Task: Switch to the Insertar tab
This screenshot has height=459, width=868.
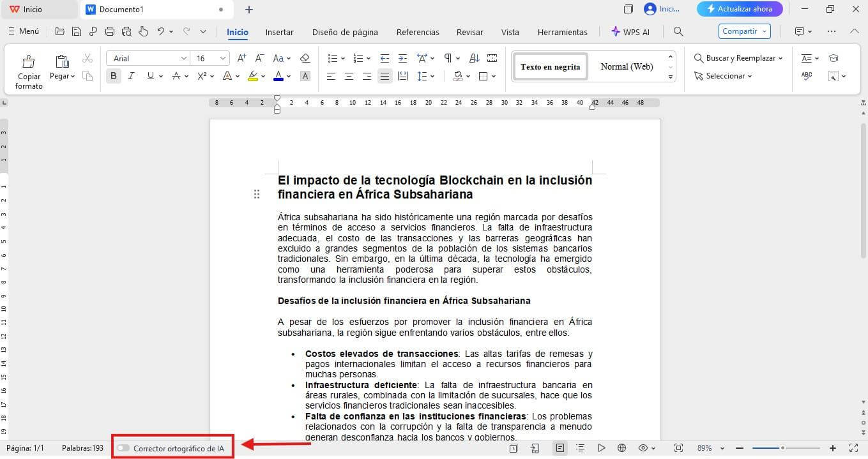Action: [x=280, y=32]
